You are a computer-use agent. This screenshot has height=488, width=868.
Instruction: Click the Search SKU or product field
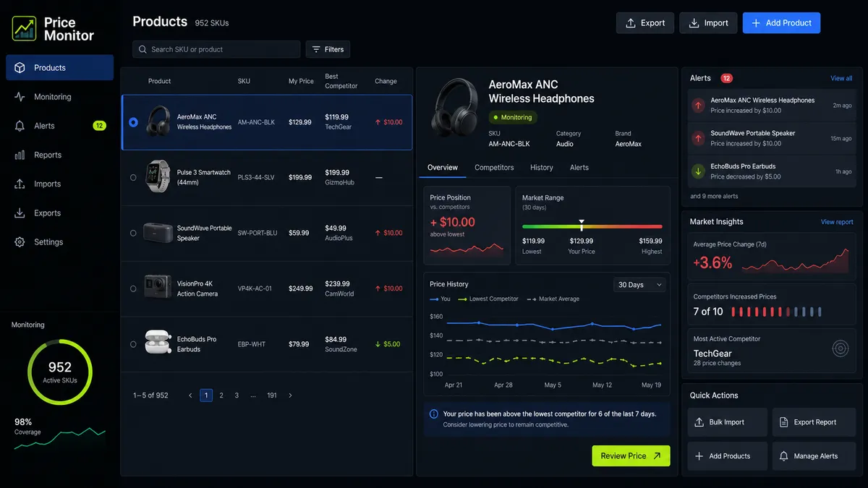[216, 49]
